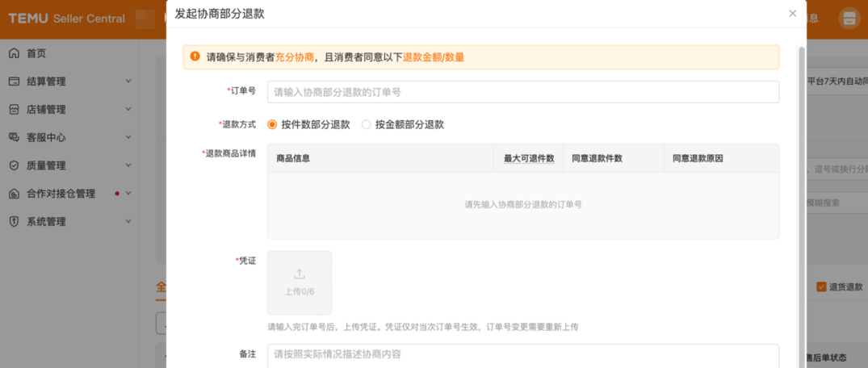Click the home icon beside 首页
Image resolution: width=868 pixels, height=368 pixels.
coord(14,53)
